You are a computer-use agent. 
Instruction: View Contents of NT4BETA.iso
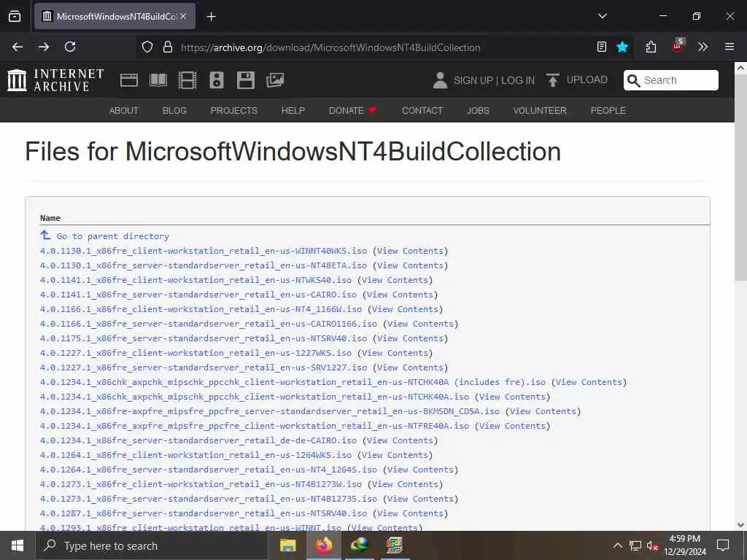410,265
